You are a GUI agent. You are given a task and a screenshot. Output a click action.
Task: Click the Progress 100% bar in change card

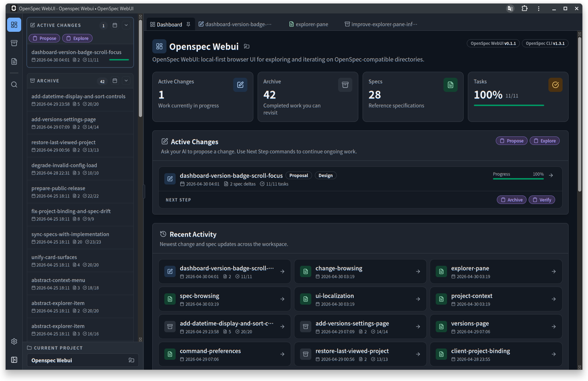tap(518, 179)
